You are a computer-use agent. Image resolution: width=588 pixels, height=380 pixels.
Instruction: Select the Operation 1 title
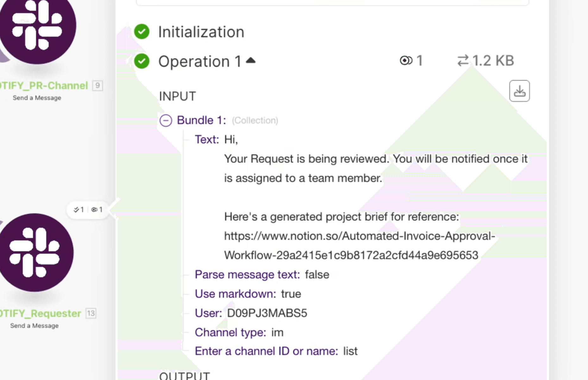click(x=200, y=61)
